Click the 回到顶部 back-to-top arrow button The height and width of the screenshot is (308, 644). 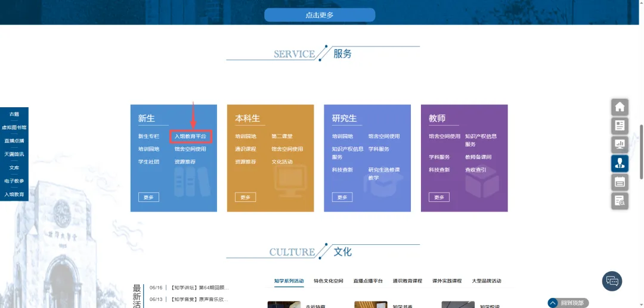click(553, 303)
